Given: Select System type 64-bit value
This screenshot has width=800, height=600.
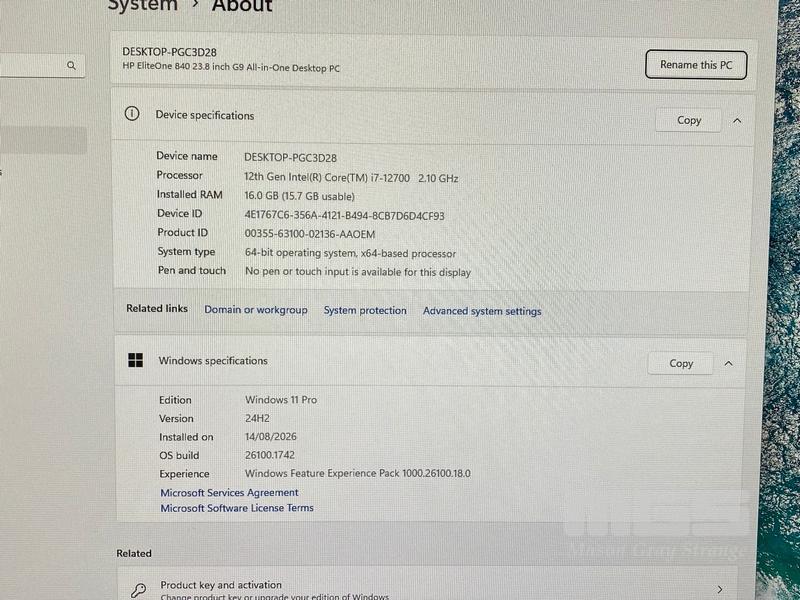Looking at the screenshot, I should tap(351, 253).
